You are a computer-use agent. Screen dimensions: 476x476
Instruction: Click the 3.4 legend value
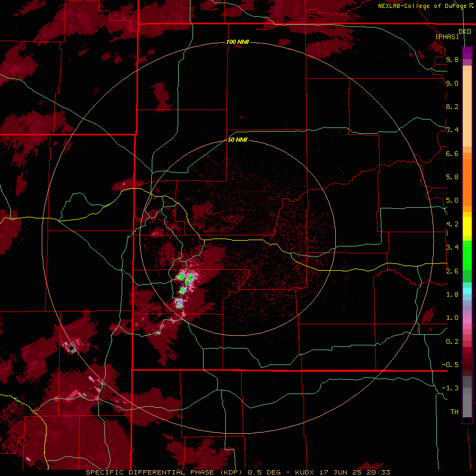[452, 248]
